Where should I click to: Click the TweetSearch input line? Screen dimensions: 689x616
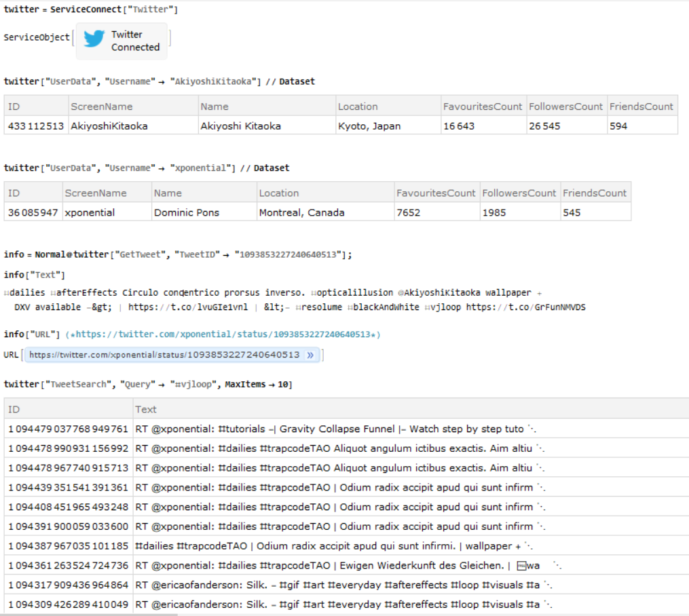tap(148, 384)
